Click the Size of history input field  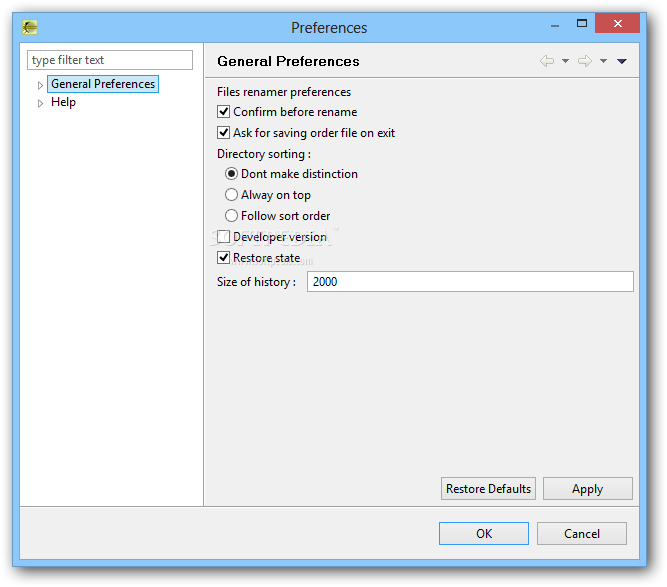coord(470,282)
